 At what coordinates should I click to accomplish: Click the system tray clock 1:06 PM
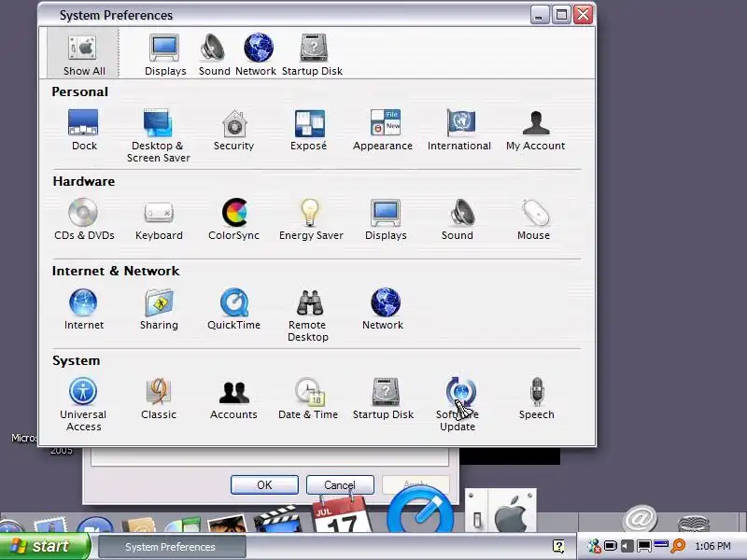712,546
